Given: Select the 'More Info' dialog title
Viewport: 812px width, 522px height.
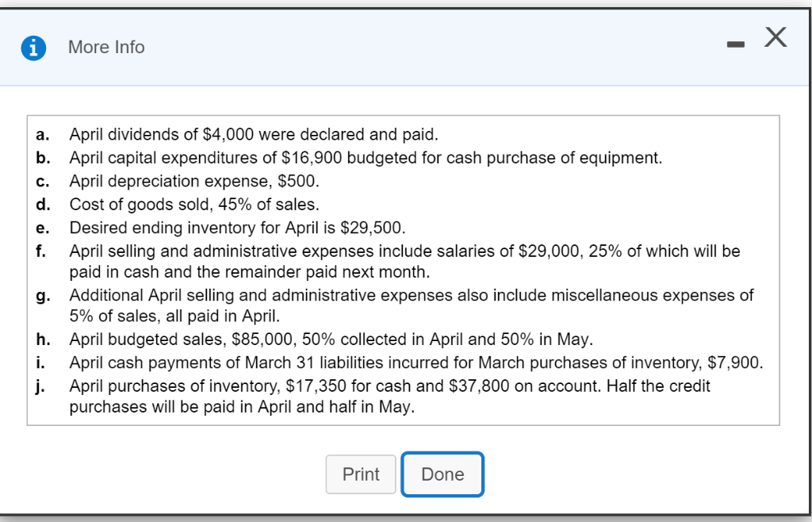Looking at the screenshot, I should [105, 47].
